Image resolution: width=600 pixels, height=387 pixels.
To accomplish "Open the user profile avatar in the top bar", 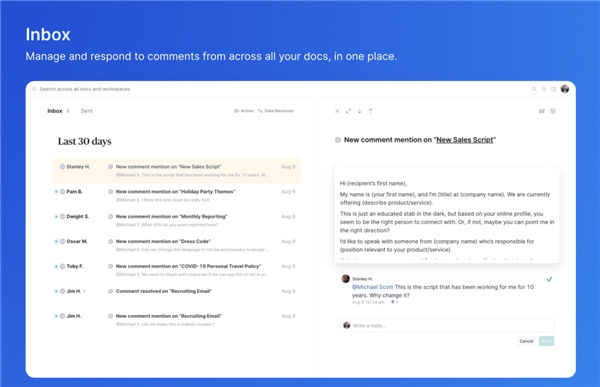I will (x=565, y=89).
